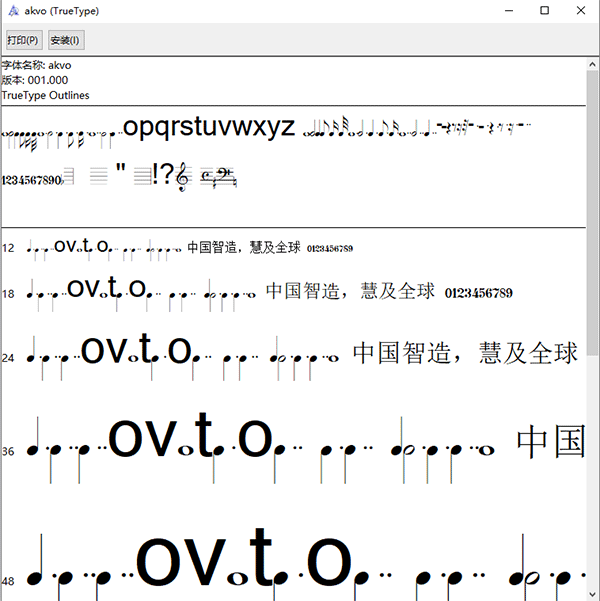Click the 安装(I) install button
This screenshot has width=600, height=601.
pyautogui.click(x=66, y=40)
